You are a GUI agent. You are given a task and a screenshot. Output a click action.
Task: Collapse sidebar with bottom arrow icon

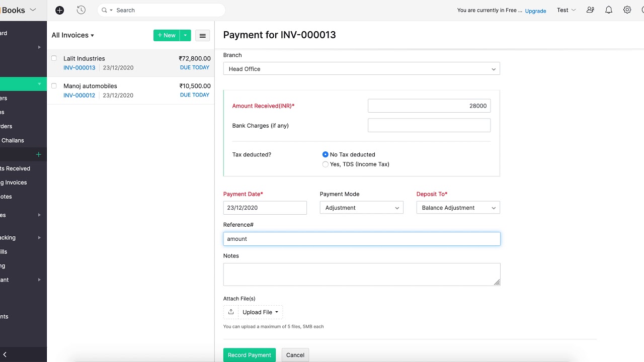pos(5,355)
